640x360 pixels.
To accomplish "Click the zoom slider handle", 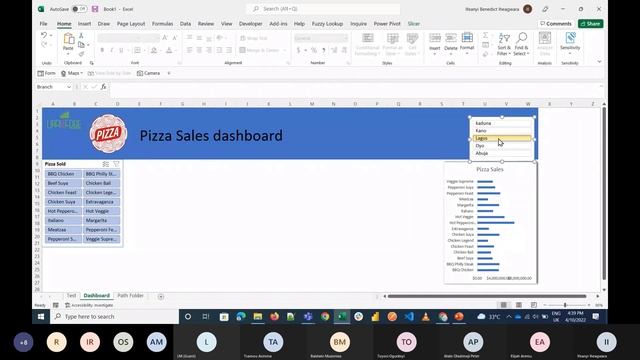I will pyautogui.click(x=565, y=305).
